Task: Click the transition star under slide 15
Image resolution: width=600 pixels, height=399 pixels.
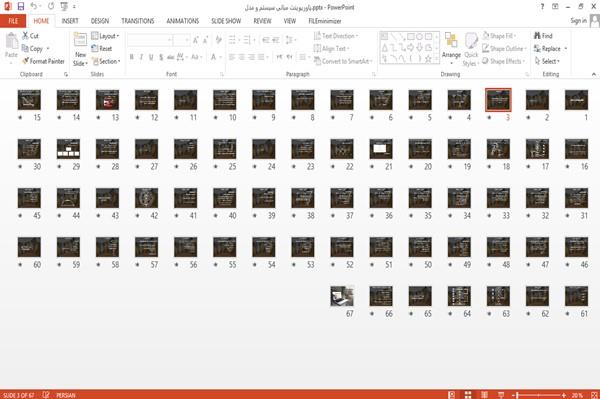Action: pyautogui.click(x=20, y=117)
